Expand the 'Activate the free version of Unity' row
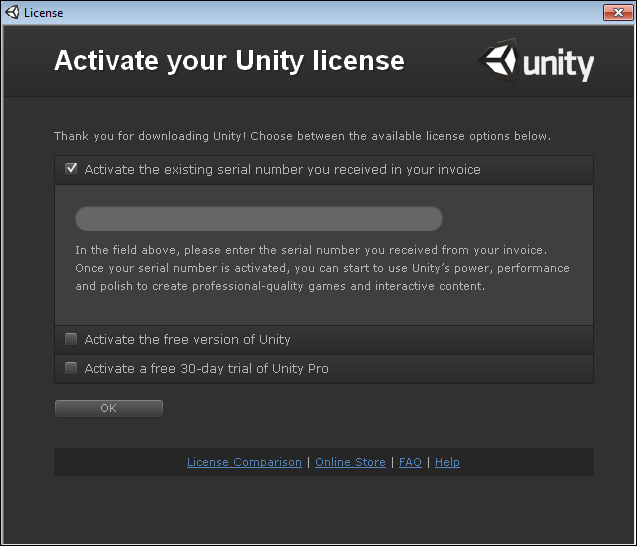The image size is (637, 546). (x=324, y=340)
